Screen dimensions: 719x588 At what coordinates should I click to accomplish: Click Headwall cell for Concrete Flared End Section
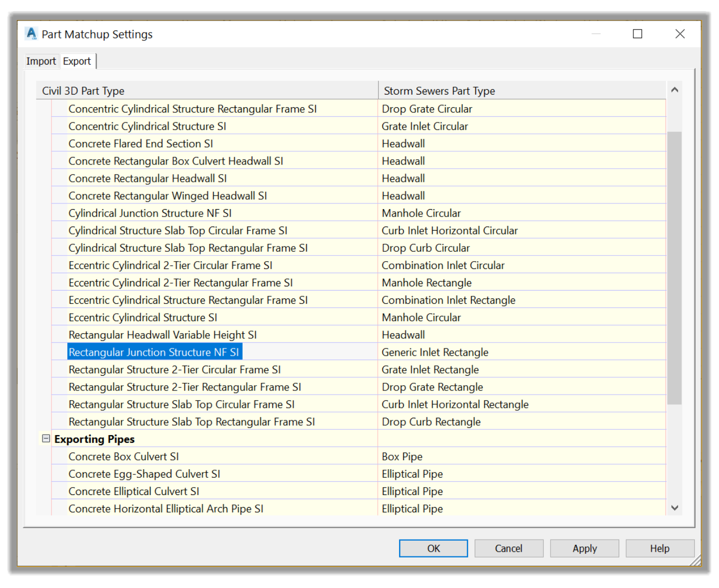pyautogui.click(x=522, y=143)
